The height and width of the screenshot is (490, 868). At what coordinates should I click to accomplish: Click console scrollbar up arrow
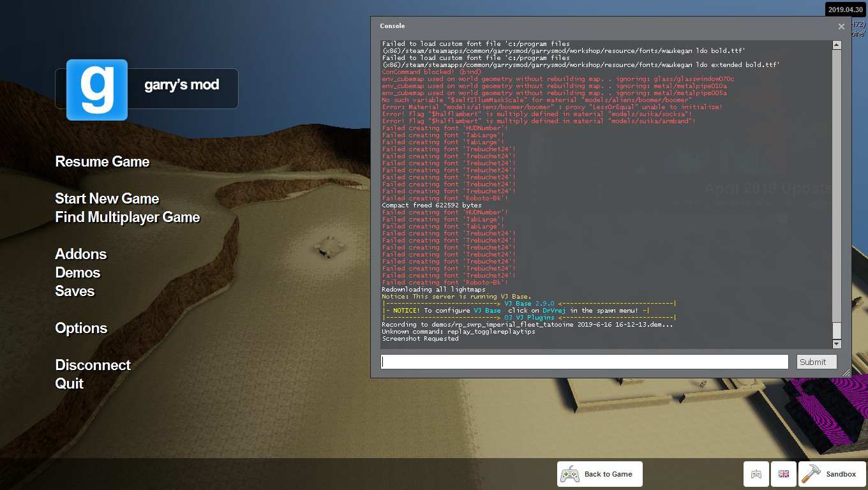837,45
